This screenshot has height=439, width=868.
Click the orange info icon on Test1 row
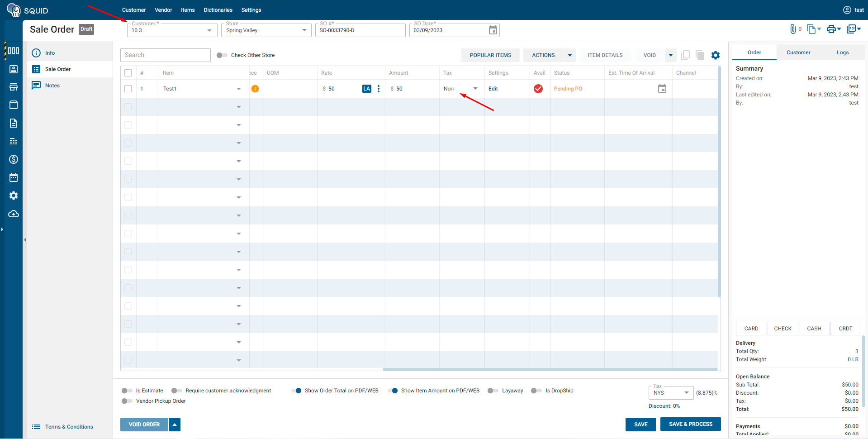pyautogui.click(x=255, y=89)
